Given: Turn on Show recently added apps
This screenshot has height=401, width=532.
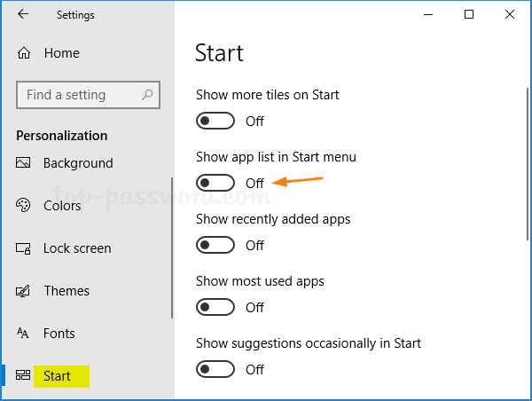Looking at the screenshot, I should [216, 245].
